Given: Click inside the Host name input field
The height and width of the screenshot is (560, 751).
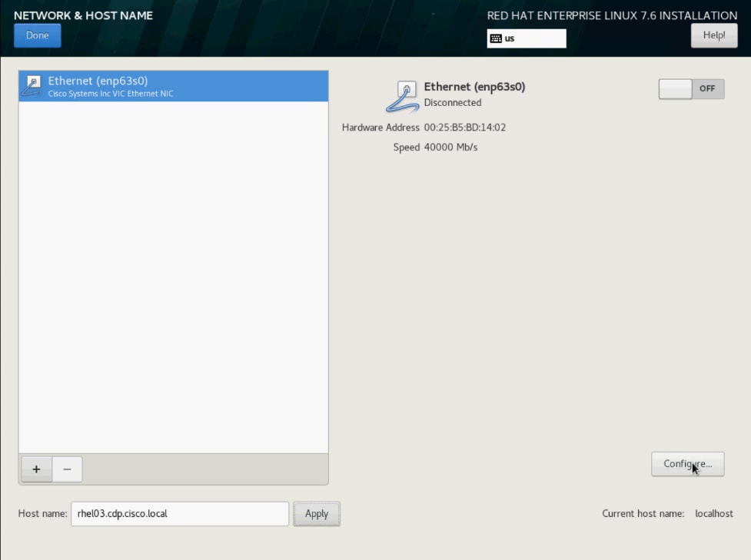Looking at the screenshot, I should (179, 514).
